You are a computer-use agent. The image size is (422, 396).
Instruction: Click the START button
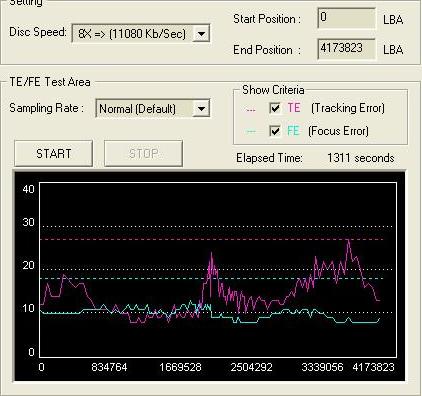(x=54, y=153)
